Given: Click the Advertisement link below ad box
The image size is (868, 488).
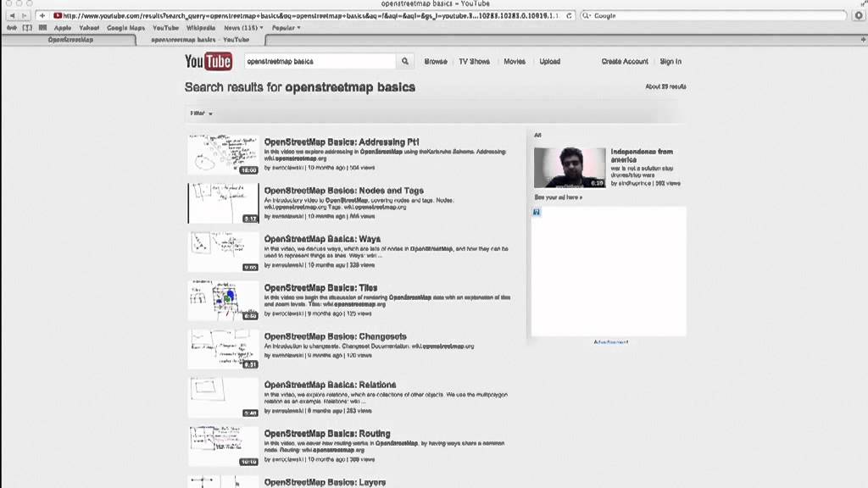Looking at the screenshot, I should tap(610, 342).
